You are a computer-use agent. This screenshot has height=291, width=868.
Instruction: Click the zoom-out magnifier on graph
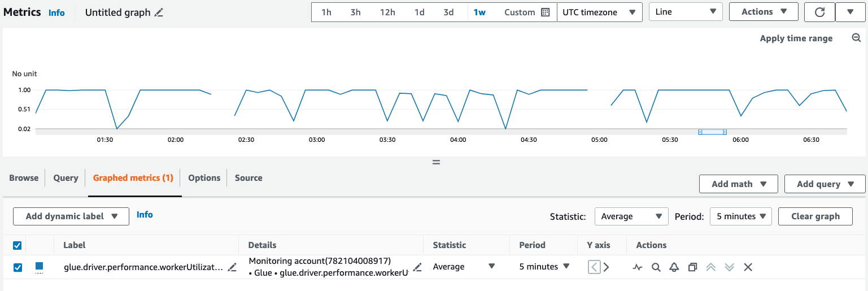pyautogui.click(x=856, y=38)
